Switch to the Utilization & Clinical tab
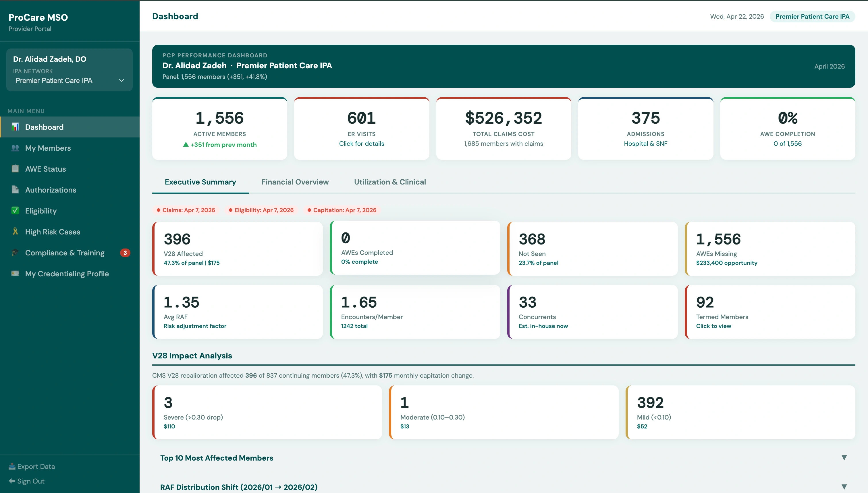868x493 pixels. point(389,182)
